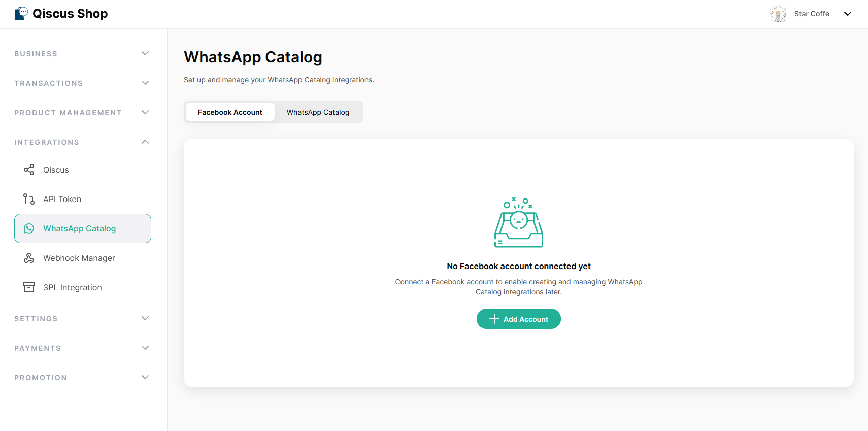The height and width of the screenshot is (431, 868).
Task: Expand the Transactions sidebar section
Action: click(145, 83)
